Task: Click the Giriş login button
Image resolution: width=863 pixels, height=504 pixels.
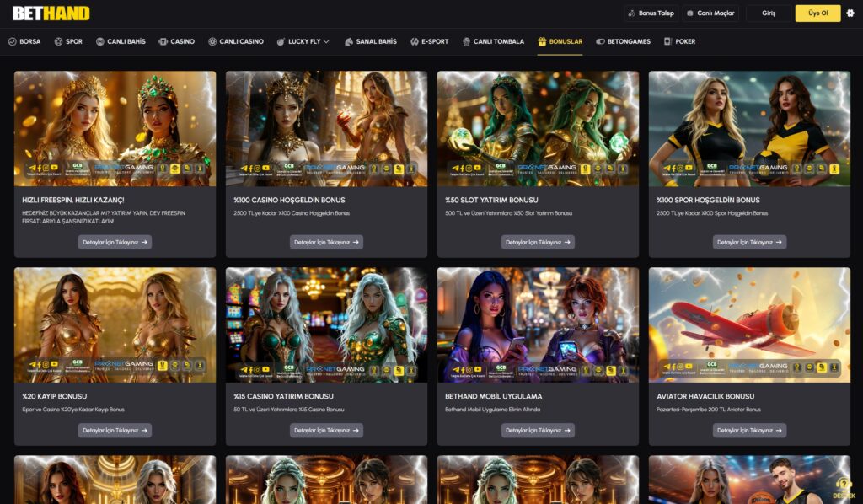Action: pyautogui.click(x=769, y=13)
